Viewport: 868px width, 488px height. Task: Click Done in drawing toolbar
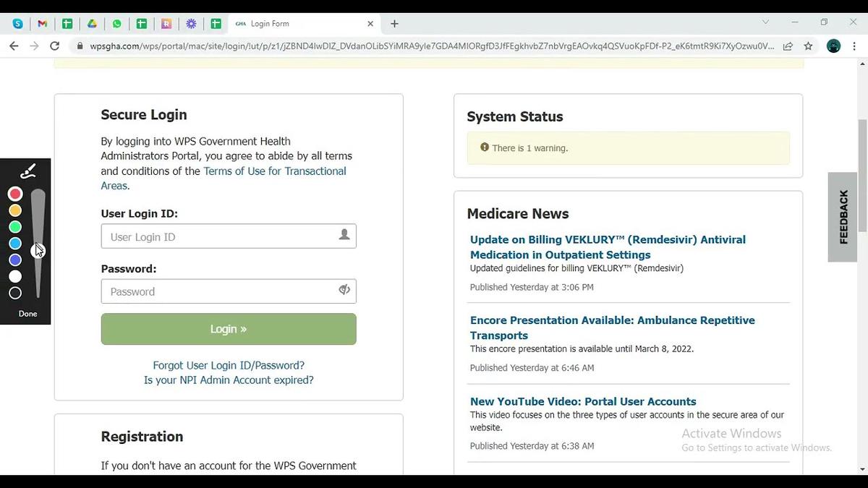point(27,314)
